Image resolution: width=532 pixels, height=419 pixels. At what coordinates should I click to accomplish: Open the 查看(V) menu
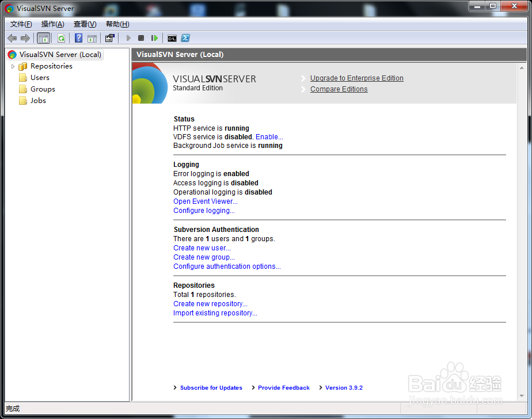coord(85,24)
